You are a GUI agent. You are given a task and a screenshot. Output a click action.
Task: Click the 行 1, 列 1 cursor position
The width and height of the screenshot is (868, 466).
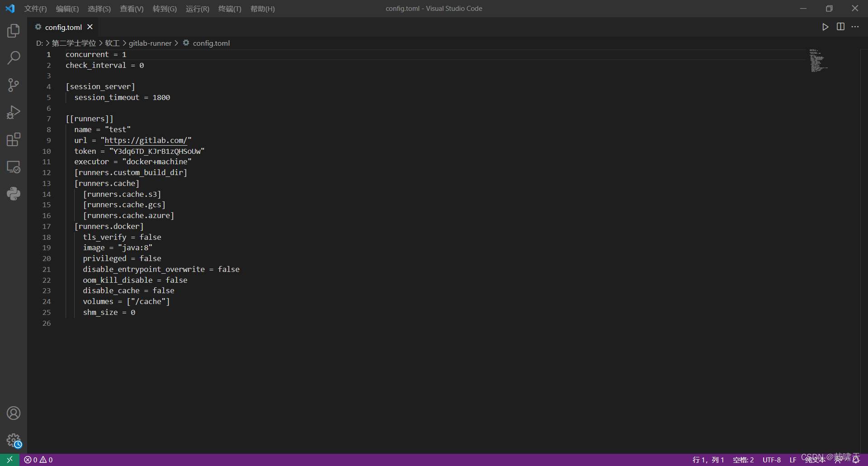click(708, 460)
